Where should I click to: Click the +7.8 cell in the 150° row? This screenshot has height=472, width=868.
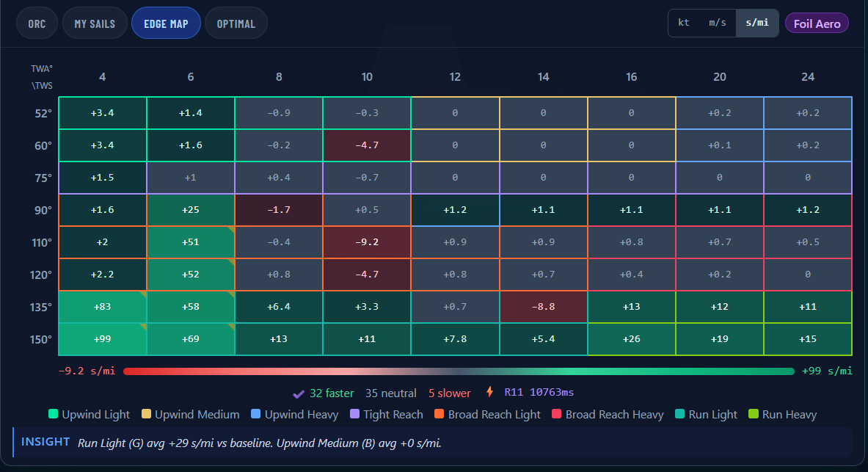(455, 339)
